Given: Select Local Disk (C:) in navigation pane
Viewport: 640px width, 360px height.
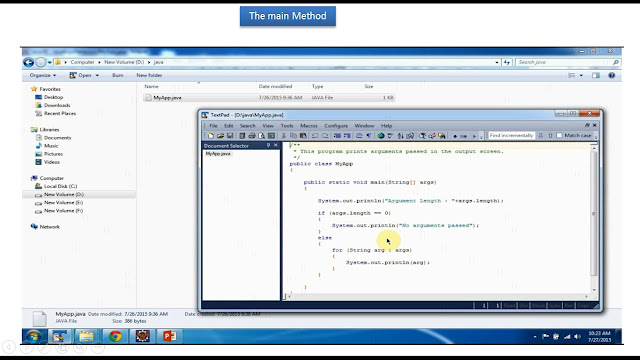Looking at the screenshot, I should pyautogui.click(x=60, y=186).
